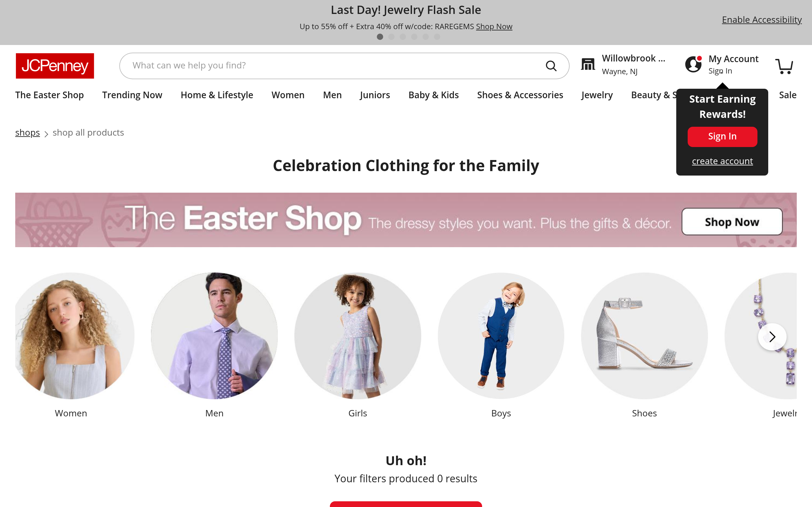The width and height of the screenshot is (812, 507).
Task: Expand the Baby & Kids menu
Action: click(434, 95)
